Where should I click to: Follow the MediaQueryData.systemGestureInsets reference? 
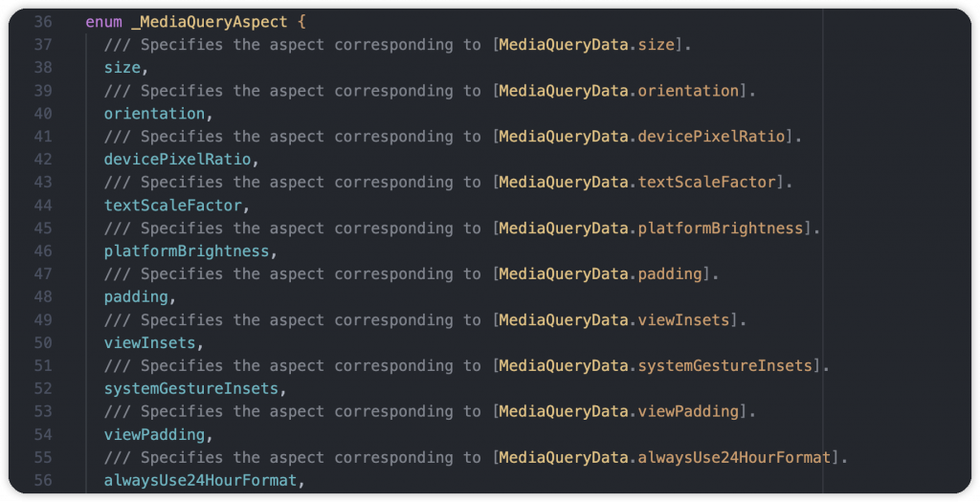click(656, 365)
